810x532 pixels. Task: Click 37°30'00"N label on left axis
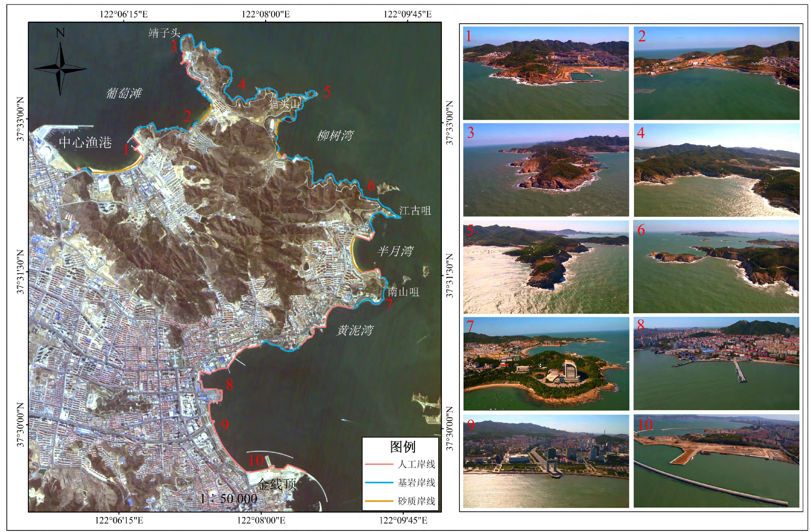click(x=20, y=425)
